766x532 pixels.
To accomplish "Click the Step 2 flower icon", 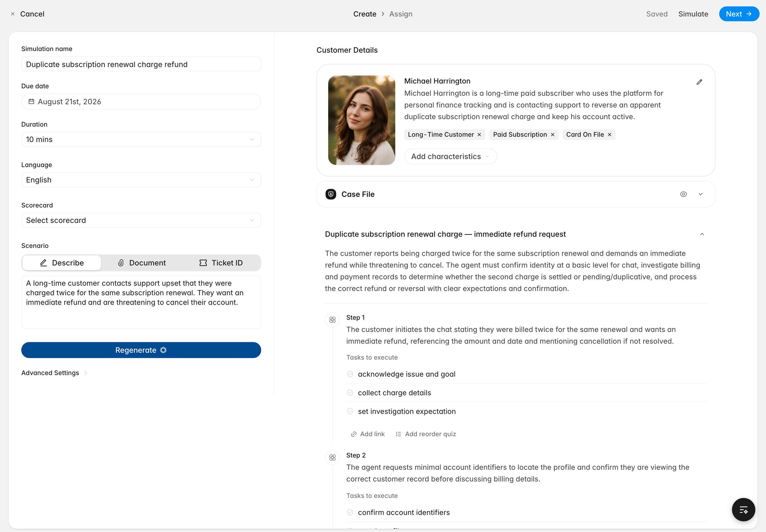I will 332,458.
